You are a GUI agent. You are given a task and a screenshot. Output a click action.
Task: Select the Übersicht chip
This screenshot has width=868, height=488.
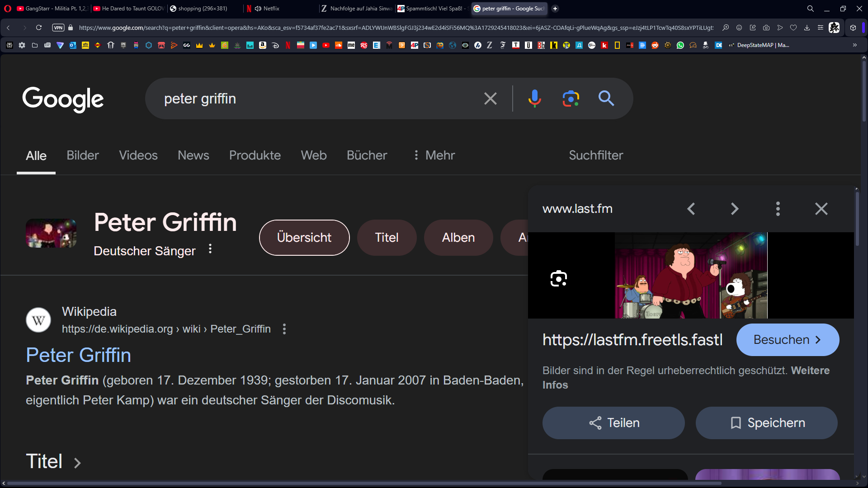click(304, 238)
